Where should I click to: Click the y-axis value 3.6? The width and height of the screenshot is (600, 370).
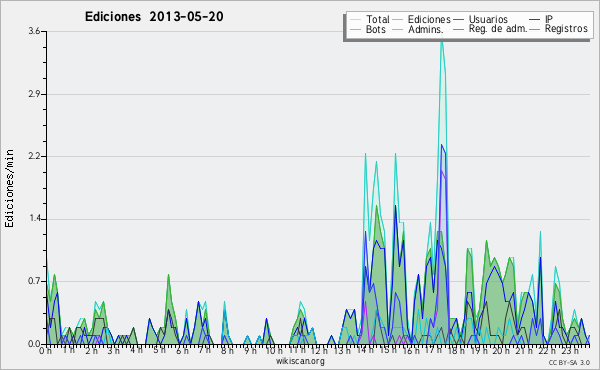pos(34,31)
